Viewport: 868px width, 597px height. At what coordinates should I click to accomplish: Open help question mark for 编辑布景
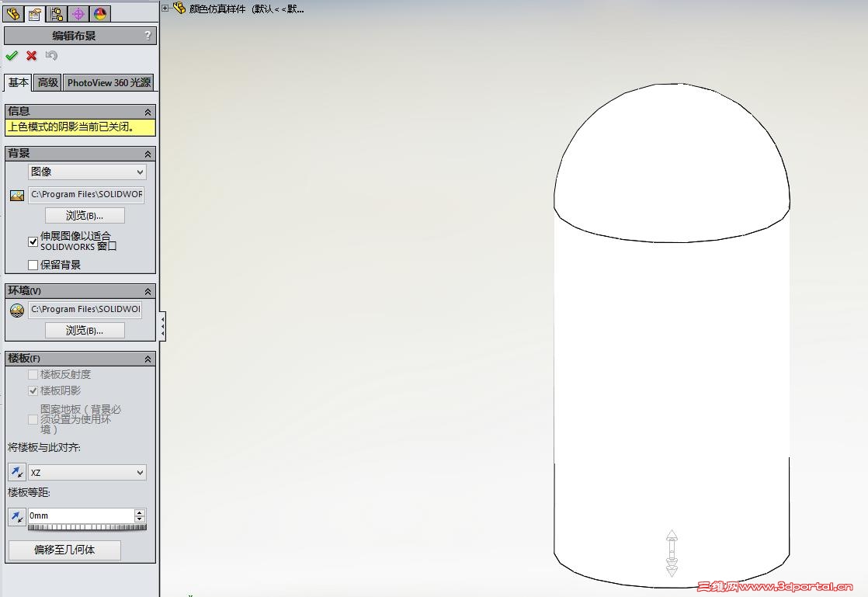coord(148,36)
